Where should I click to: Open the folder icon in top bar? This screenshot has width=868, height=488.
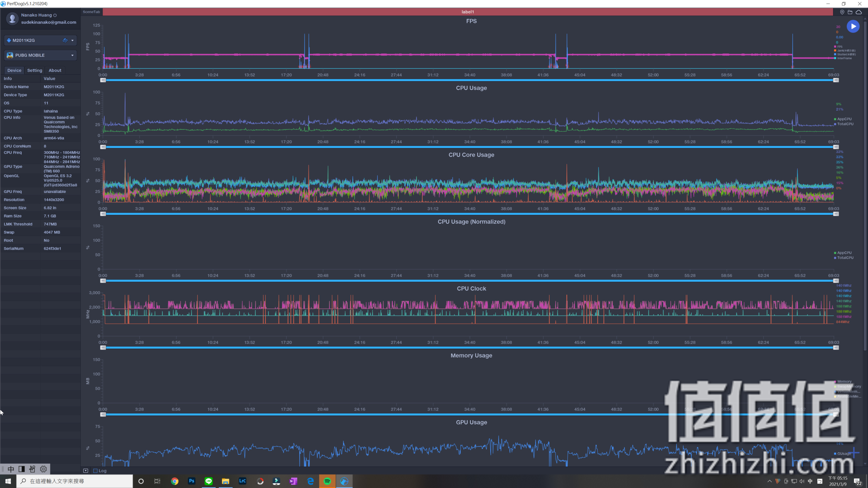(x=850, y=12)
